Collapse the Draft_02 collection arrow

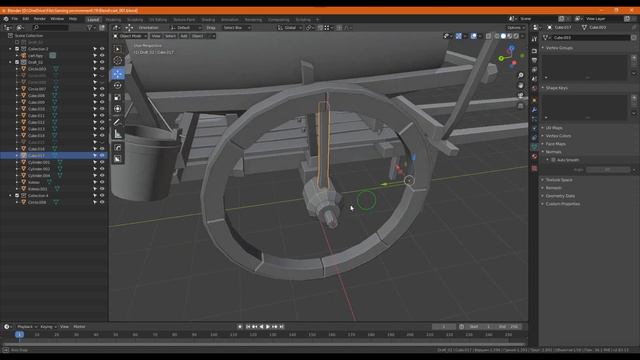click(11, 62)
